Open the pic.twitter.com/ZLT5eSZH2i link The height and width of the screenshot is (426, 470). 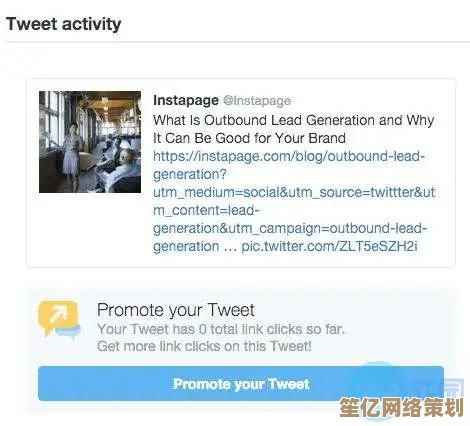coord(329,247)
